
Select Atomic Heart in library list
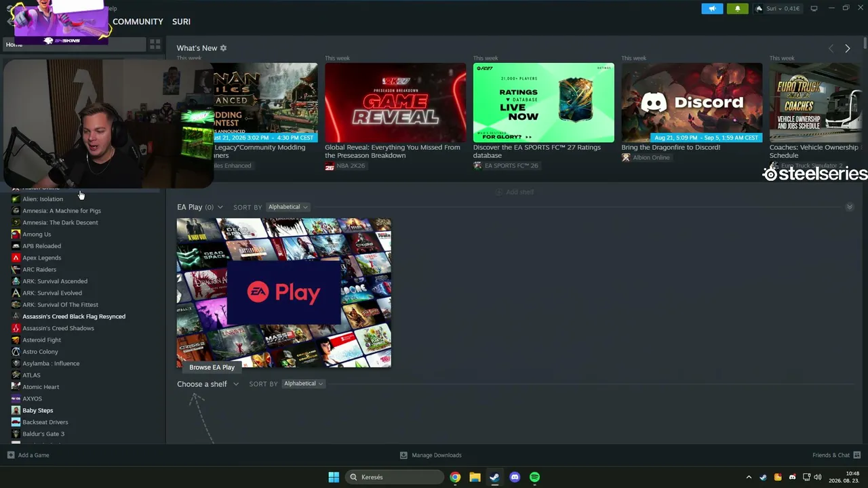pos(41,387)
